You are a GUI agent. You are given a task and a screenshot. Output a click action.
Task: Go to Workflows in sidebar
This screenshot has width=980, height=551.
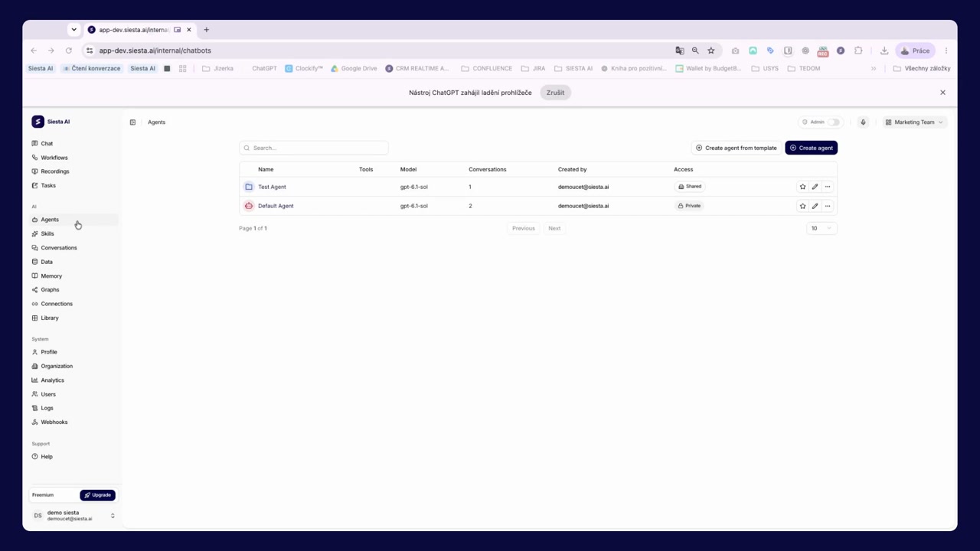click(54, 158)
